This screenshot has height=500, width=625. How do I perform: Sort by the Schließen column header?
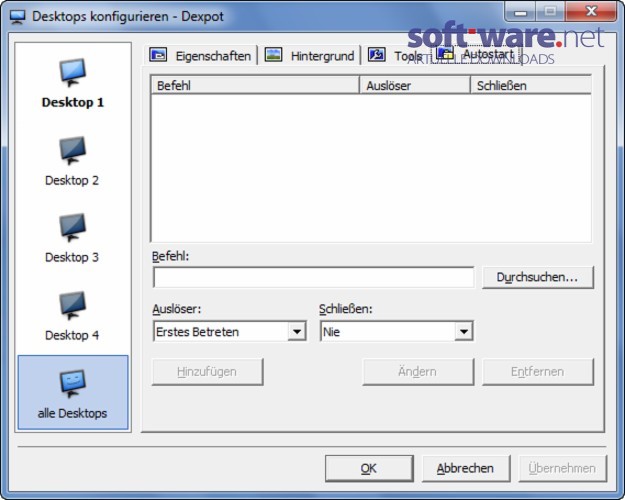(x=531, y=85)
